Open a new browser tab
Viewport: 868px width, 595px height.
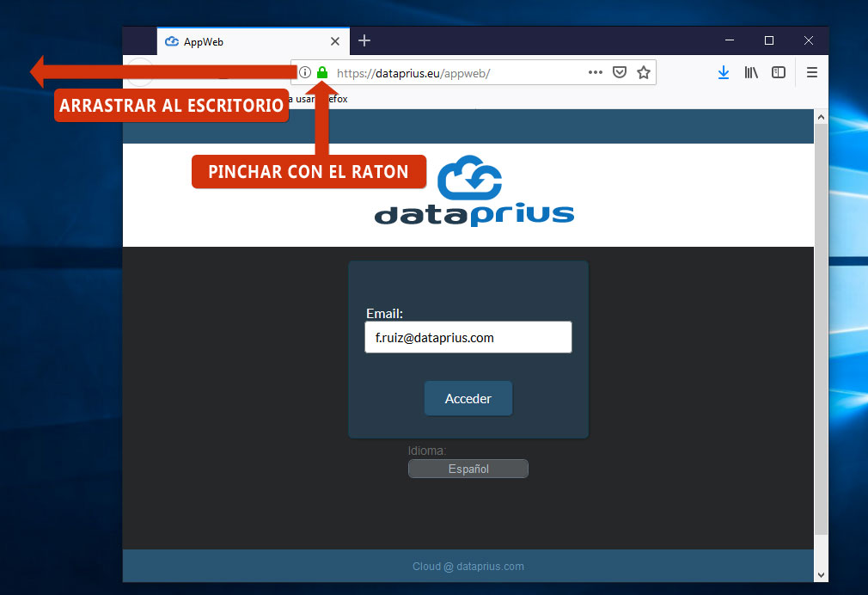(x=364, y=40)
